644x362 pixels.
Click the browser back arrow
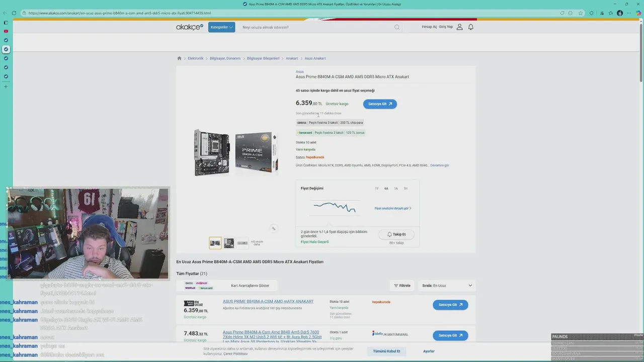pyautogui.click(x=5, y=13)
